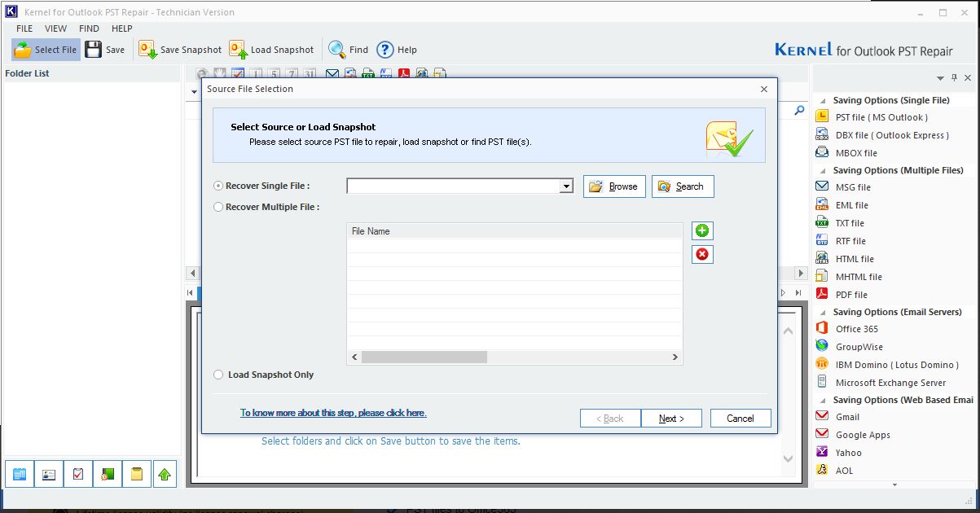
Task: Click preview pane scroll down arrow
Action: click(x=788, y=458)
